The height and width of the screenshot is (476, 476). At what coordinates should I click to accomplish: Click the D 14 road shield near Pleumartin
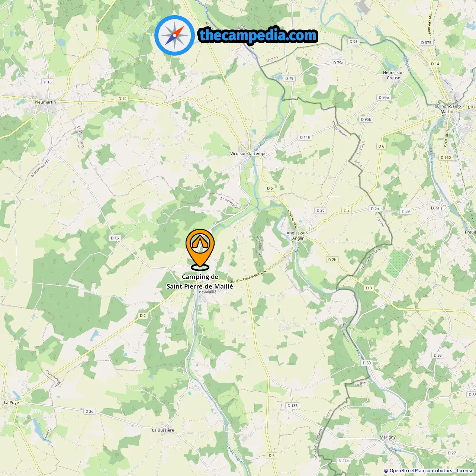(x=122, y=99)
